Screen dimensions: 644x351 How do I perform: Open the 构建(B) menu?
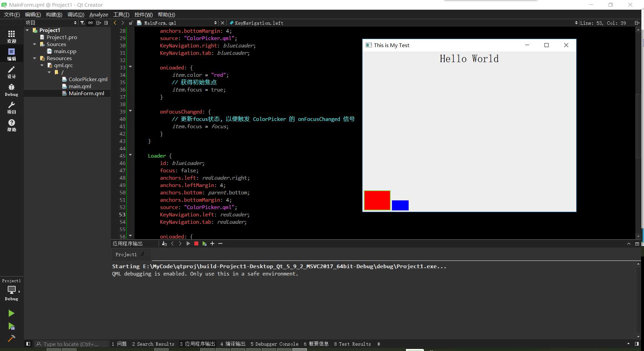pyautogui.click(x=54, y=14)
